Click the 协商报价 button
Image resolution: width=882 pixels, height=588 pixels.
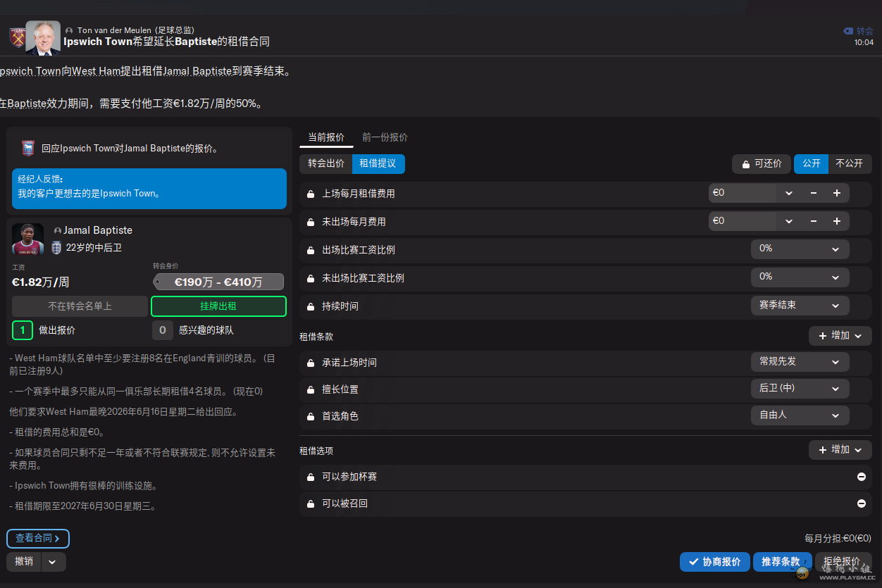(714, 562)
